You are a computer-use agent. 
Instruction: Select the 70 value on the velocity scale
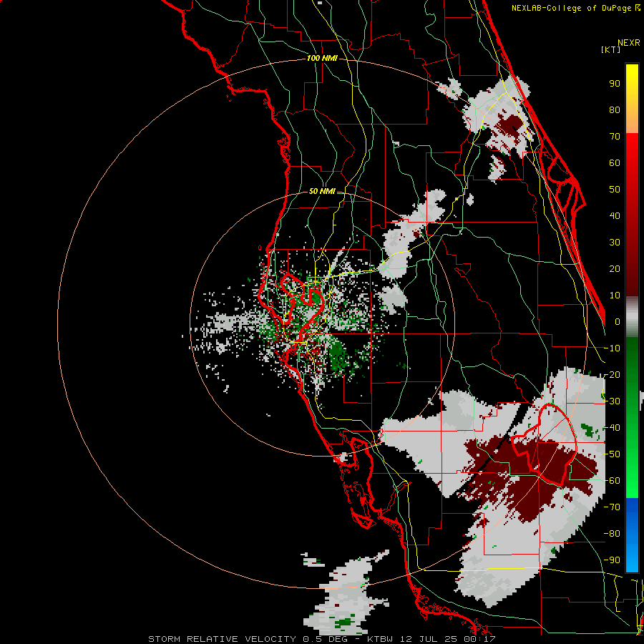coord(615,137)
